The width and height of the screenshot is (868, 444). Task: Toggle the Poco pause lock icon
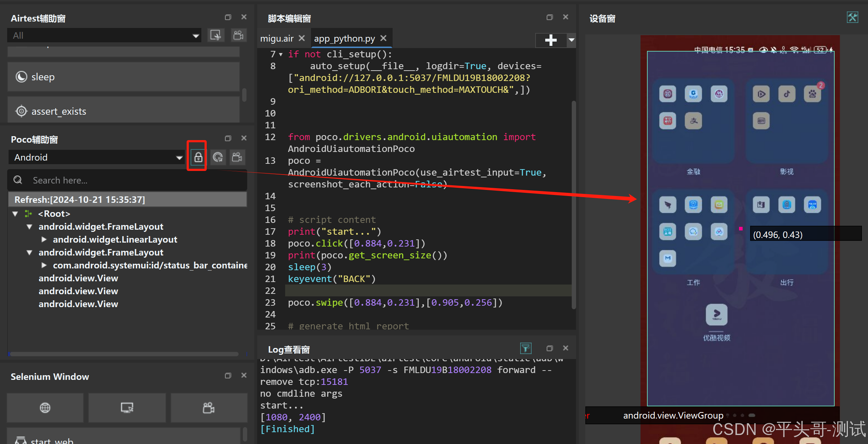(198, 157)
